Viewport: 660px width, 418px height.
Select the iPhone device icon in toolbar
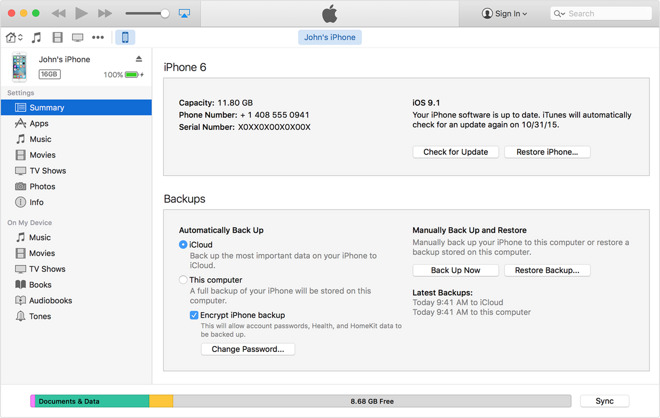point(125,37)
